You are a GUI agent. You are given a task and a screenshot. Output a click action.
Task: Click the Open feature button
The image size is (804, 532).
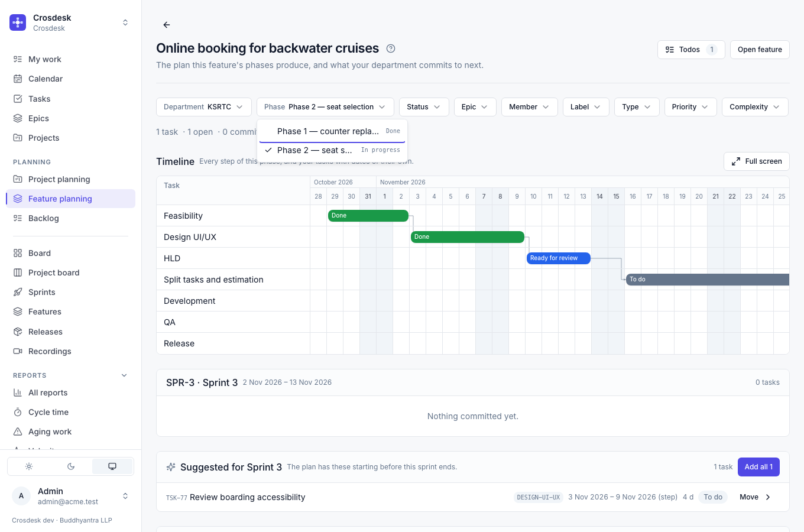pos(760,50)
